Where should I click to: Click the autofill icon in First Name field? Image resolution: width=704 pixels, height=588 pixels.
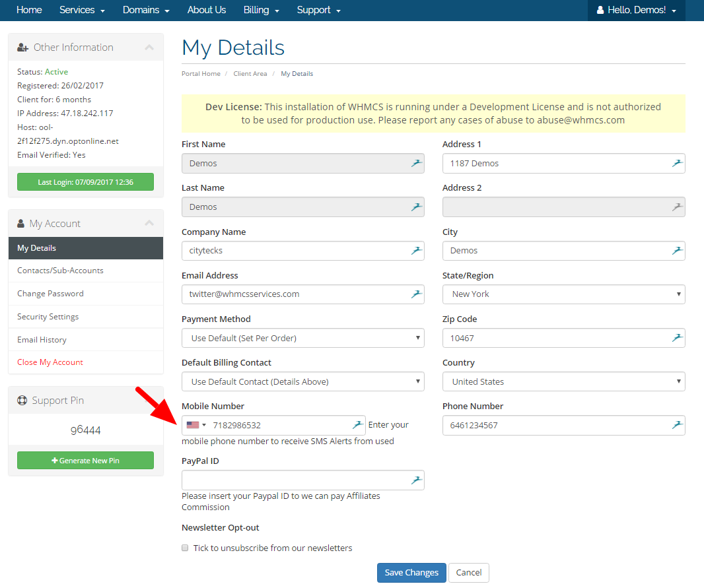[x=417, y=163]
